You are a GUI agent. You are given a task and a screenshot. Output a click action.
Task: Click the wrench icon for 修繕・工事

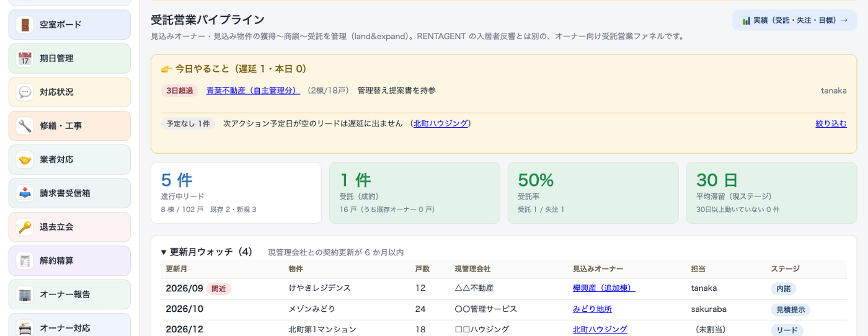25,126
